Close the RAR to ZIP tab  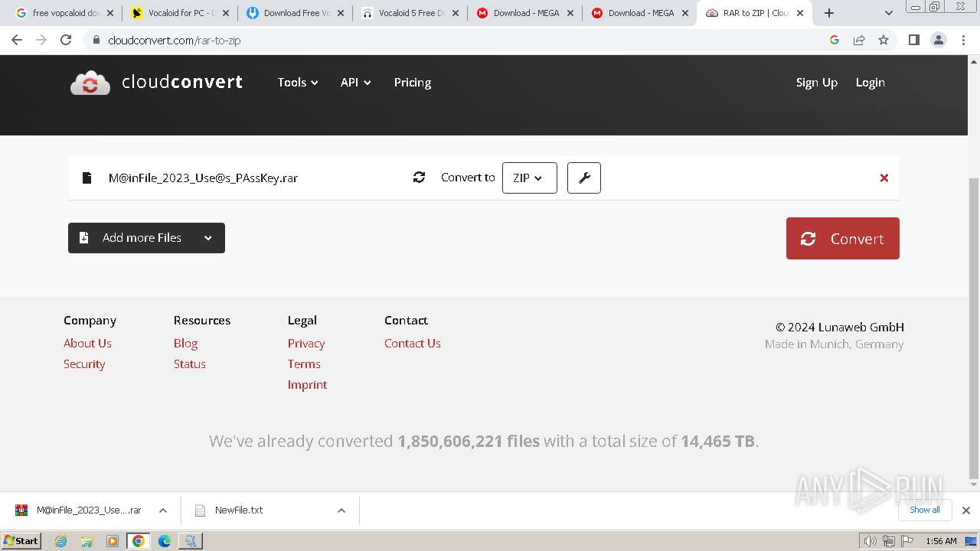(800, 13)
